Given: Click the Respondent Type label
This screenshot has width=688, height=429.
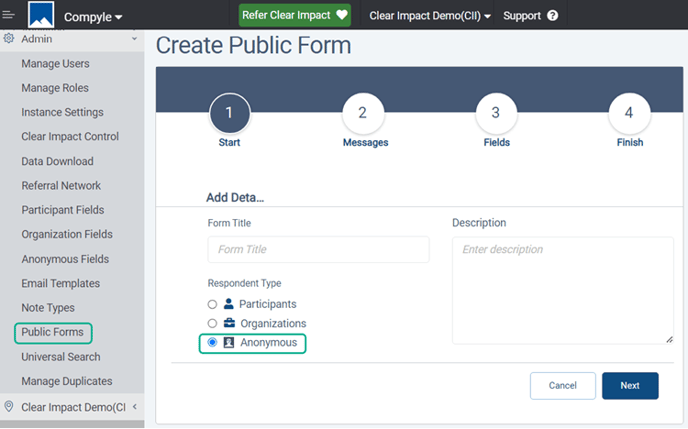Looking at the screenshot, I should click(x=244, y=283).
